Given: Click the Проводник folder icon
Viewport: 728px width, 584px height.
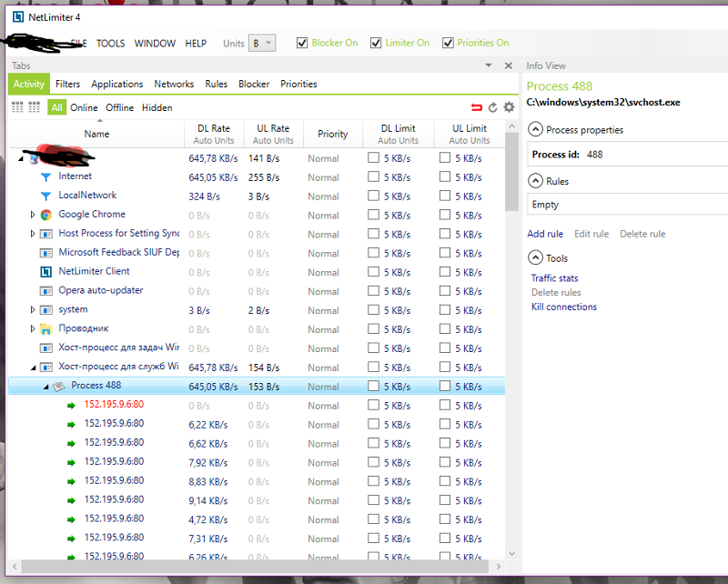Looking at the screenshot, I should [45, 329].
